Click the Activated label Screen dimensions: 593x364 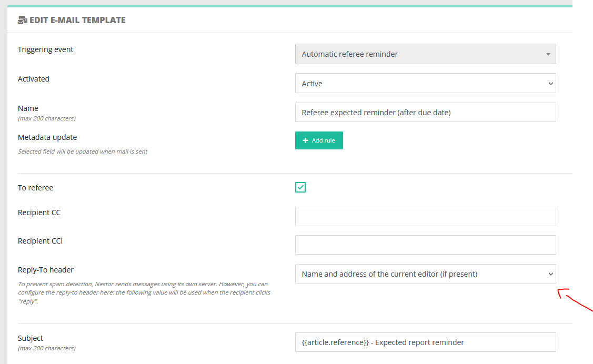(34, 79)
